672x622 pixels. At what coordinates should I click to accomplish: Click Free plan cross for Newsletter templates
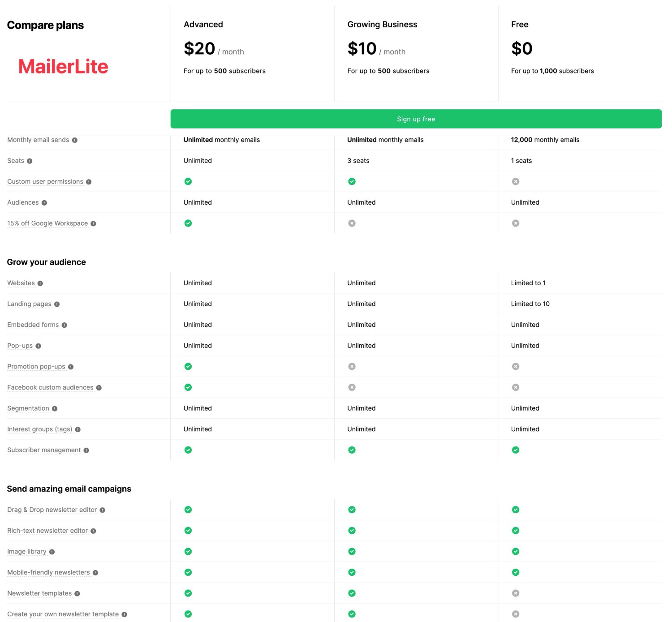(x=516, y=593)
